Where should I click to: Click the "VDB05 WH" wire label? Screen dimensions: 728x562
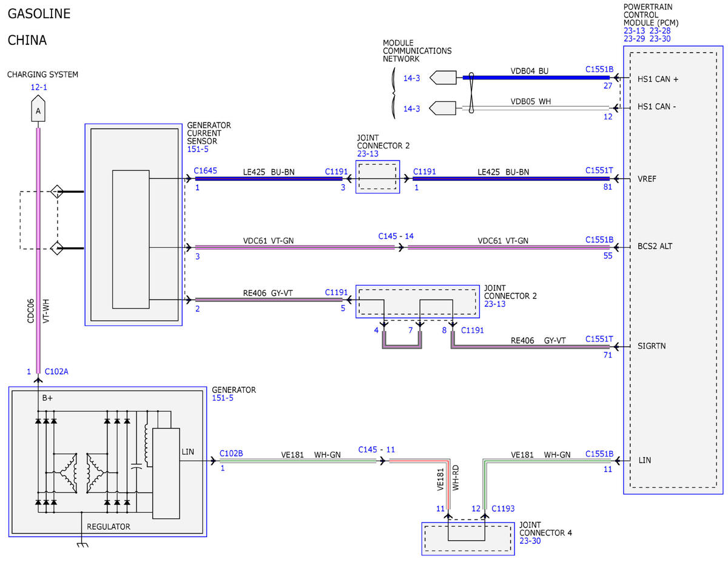click(x=530, y=101)
